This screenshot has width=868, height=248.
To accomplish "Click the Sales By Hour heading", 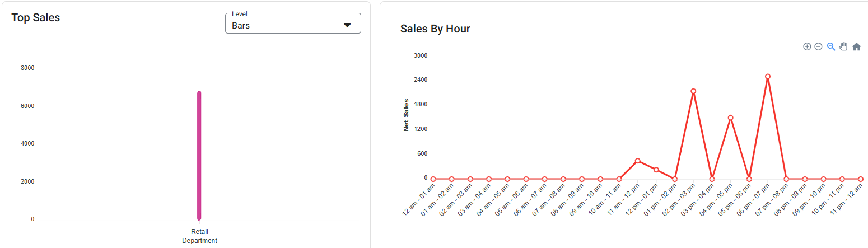I will click(435, 29).
